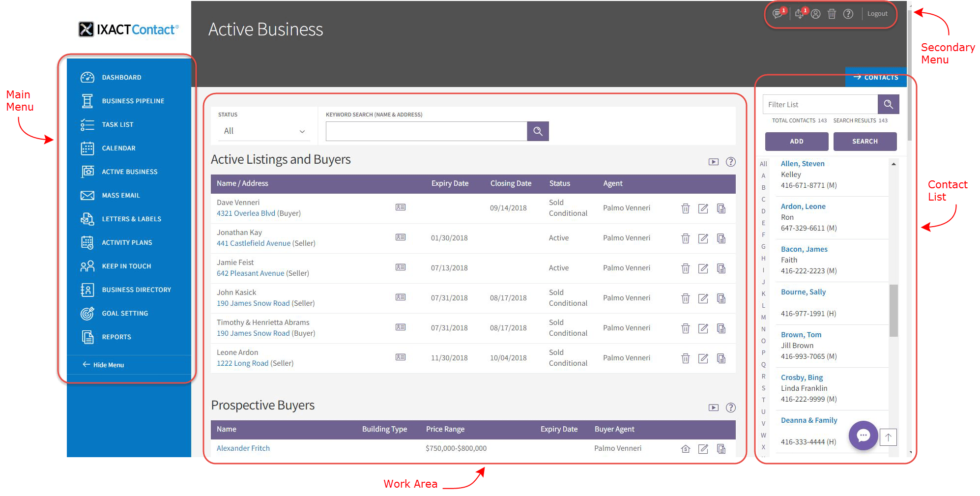This screenshot has height=496, width=980.
Task: Open the help icon in top bar
Action: pos(848,14)
